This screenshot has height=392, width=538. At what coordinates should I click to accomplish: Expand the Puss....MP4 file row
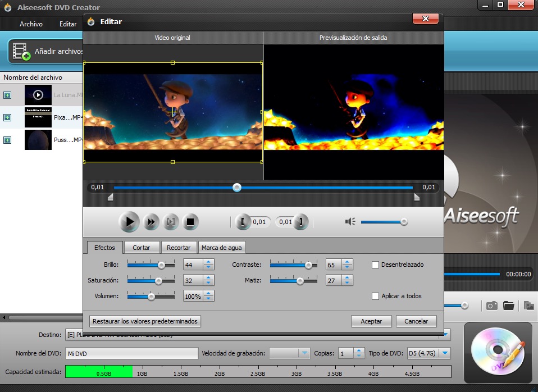tap(7, 140)
